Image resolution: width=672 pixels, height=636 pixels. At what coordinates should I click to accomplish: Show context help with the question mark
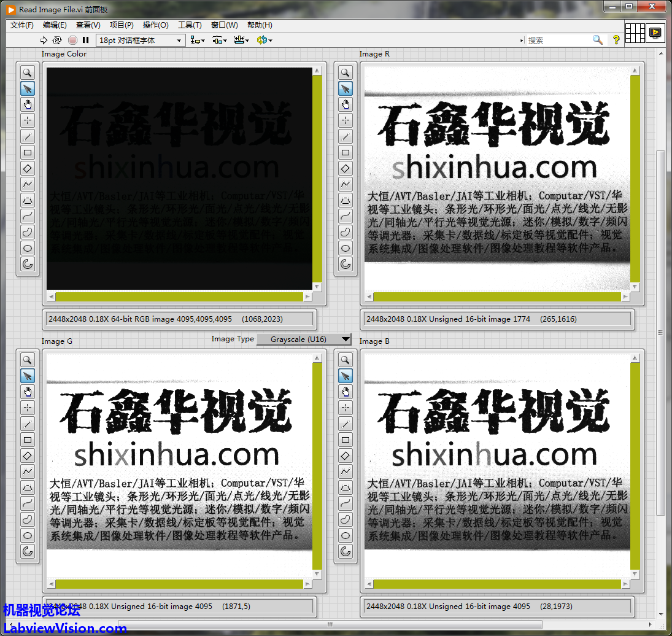[616, 40]
